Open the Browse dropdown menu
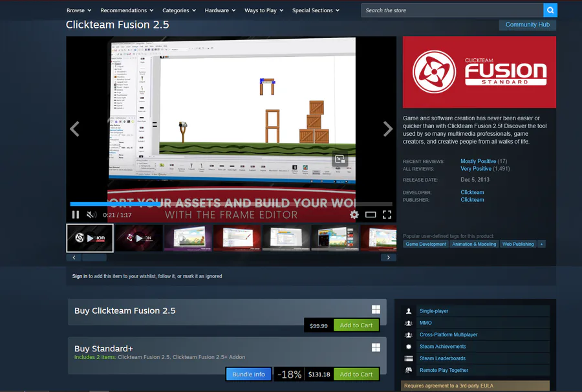582x392 pixels. (x=79, y=10)
